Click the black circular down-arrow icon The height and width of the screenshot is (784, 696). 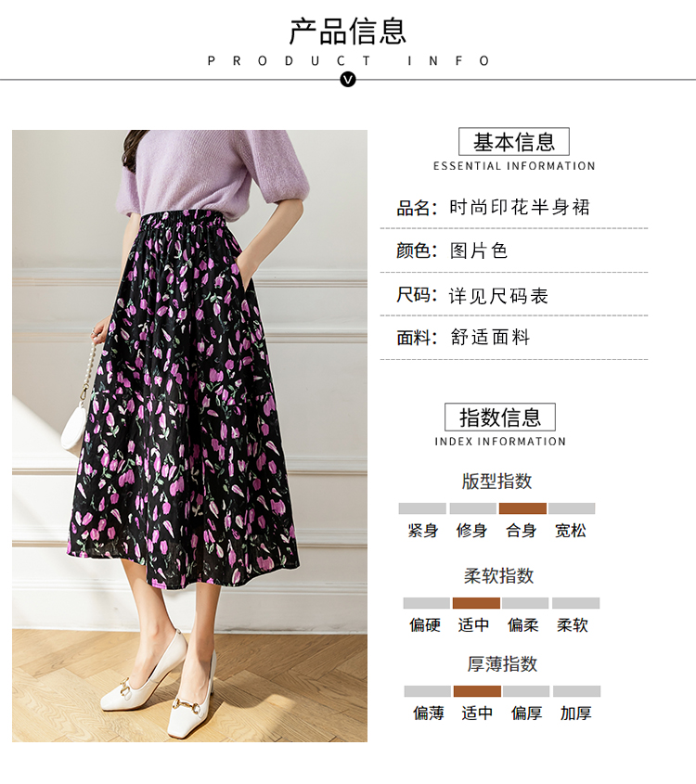[x=348, y=79]
